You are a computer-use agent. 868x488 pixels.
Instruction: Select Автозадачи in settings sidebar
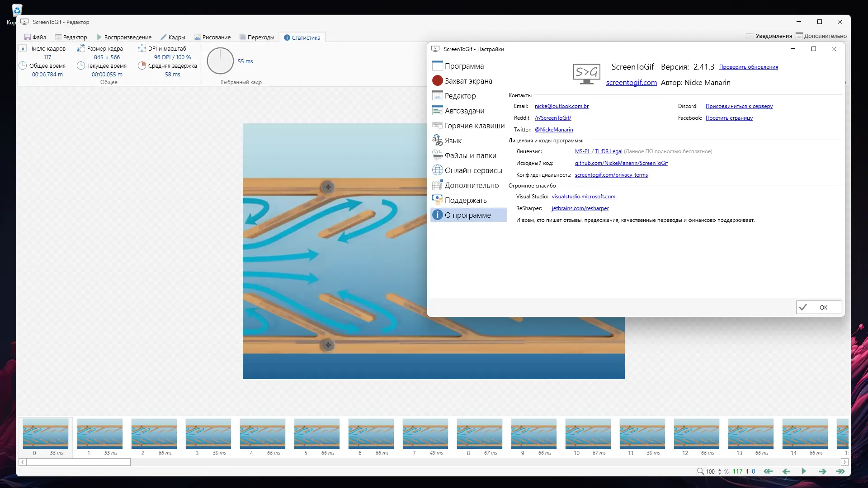464,111
